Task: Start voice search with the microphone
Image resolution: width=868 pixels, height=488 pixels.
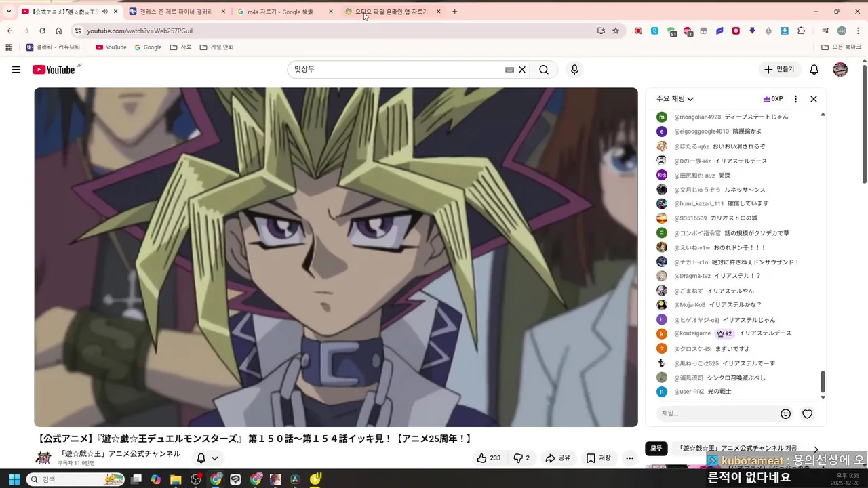Action: (x=574, y=70)
